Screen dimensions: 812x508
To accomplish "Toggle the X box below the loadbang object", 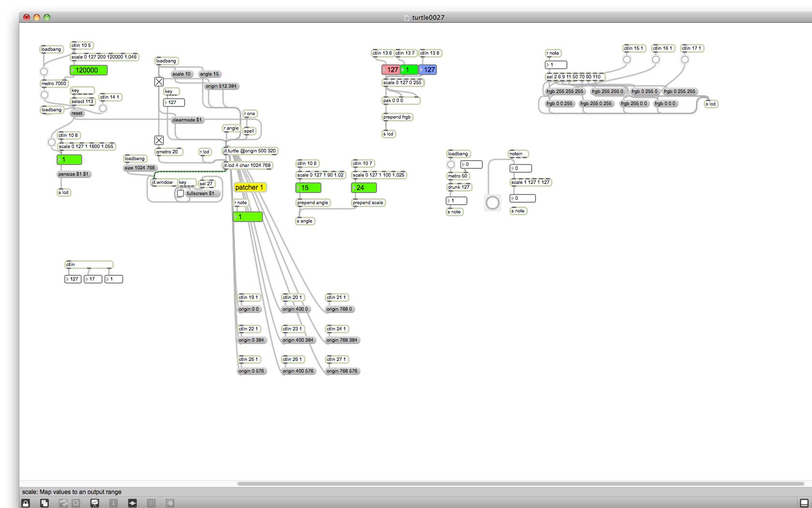I will tap(159, 82).
